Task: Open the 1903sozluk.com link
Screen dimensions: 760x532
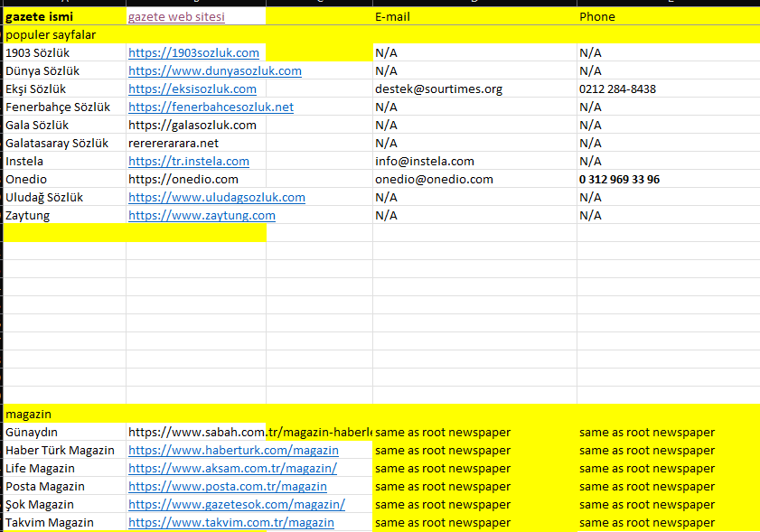Action: point(193,52)
